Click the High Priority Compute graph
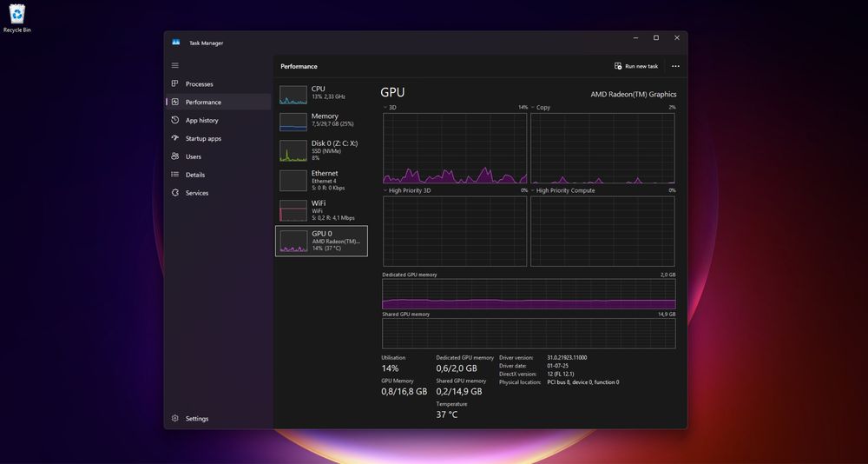 [602, 231]
